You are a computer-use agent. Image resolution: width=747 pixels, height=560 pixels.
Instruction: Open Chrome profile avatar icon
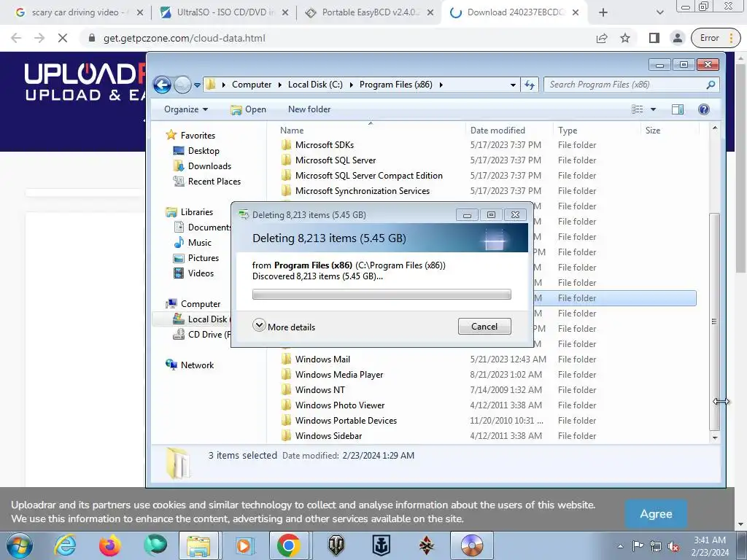[678, 38]
